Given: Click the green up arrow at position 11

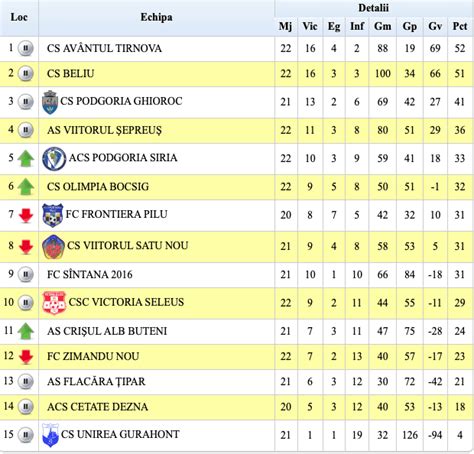Looking at the screenshot, I should coord(26,331).
